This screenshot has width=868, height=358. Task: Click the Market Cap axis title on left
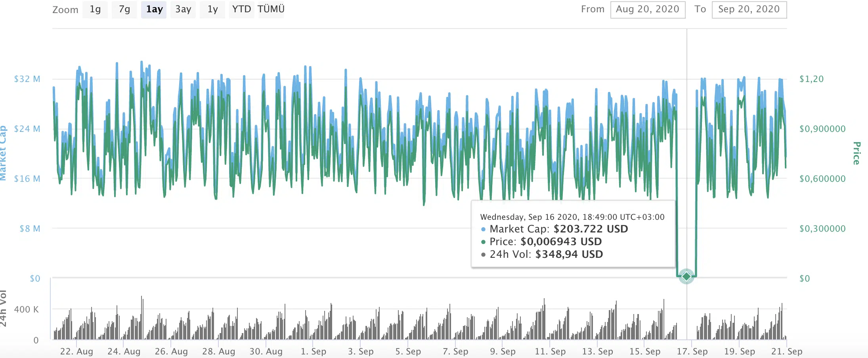pos(3,153)
